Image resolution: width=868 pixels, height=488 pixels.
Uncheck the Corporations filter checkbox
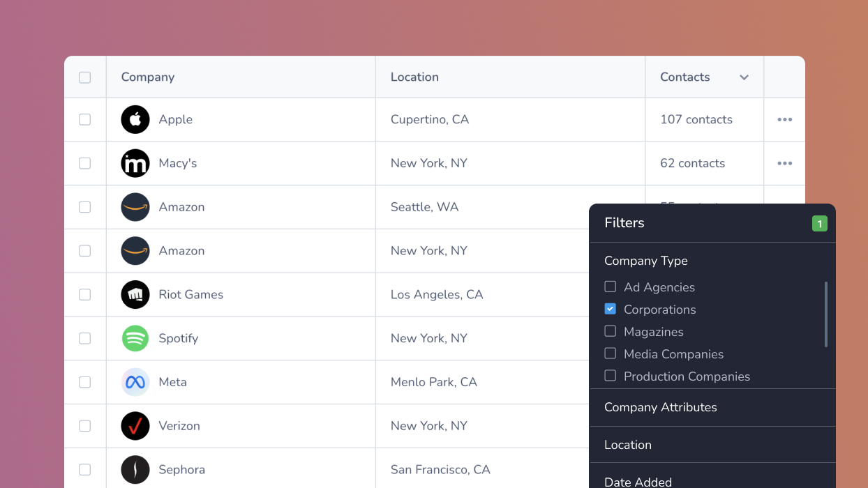pos(611,309)
